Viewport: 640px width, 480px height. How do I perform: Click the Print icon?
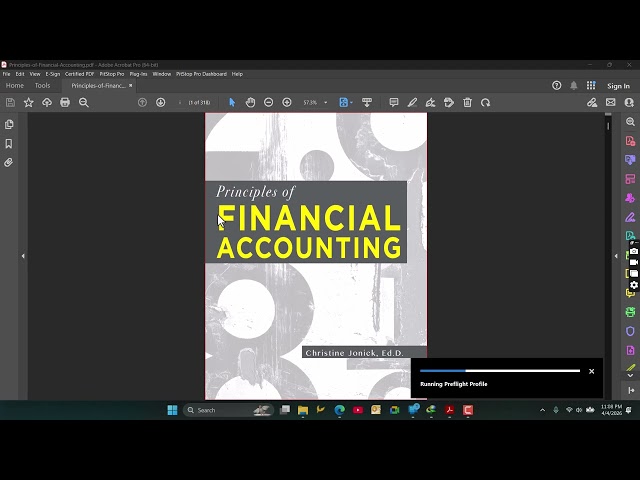click(x=65, y=102)
